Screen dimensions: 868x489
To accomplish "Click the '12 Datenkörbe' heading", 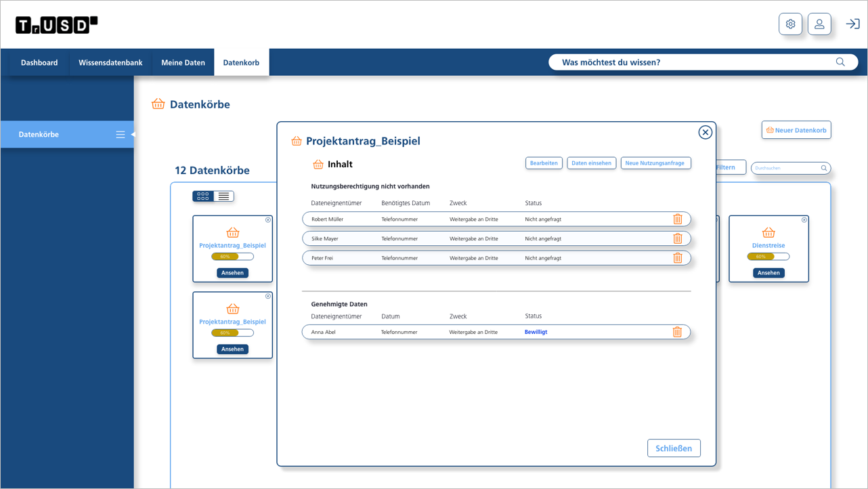I will click(x=212, y=170).
